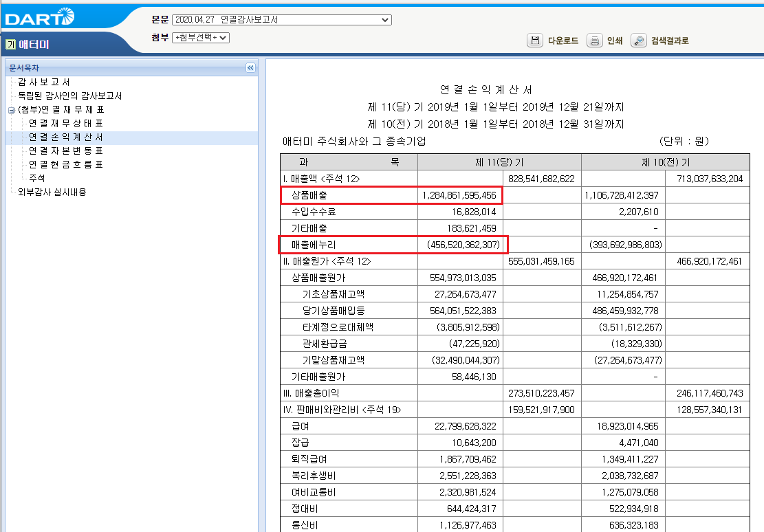Open 연결자본변동표 section
This screenshot has height=532, width=764.
66,151
